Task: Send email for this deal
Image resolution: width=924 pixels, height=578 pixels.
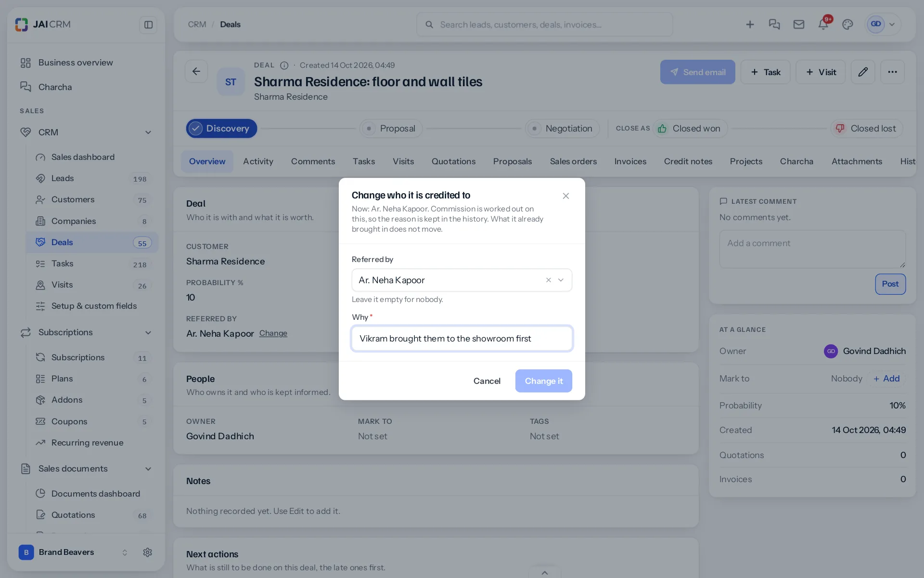Action: click(697, 72)
